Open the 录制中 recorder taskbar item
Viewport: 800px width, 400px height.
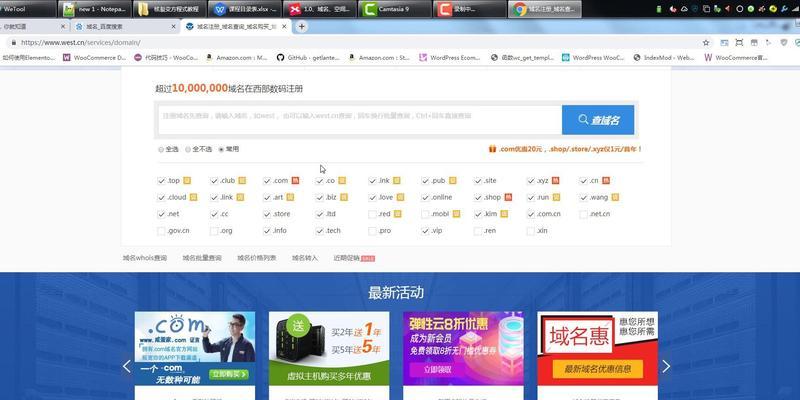click(469, 9)
